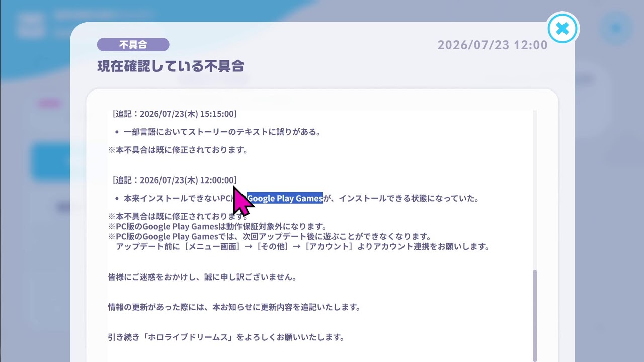Click the 追記 timestamp ending in 15:15:00

pyautogui.click(x=175, y=114)
